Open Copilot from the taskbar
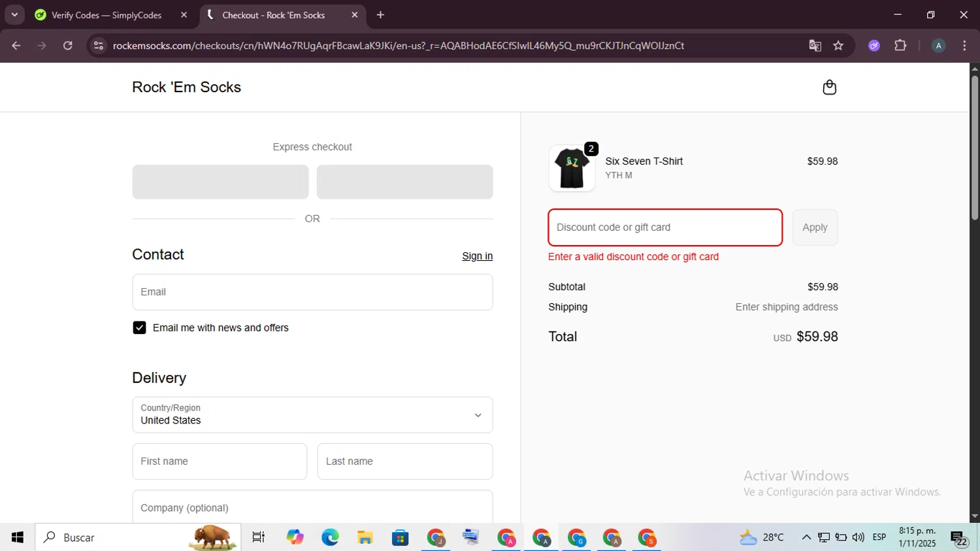The width and height of the screenshot is (980, 551). click(x=295, y=537)
